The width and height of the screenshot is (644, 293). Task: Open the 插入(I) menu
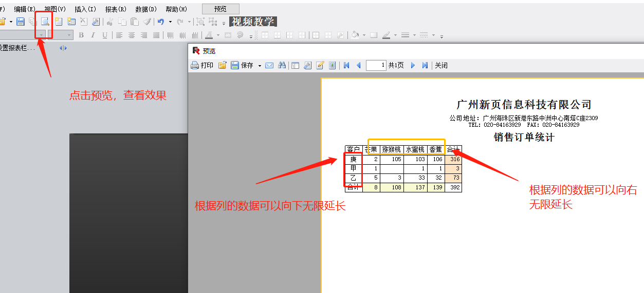tap(85, 9)
